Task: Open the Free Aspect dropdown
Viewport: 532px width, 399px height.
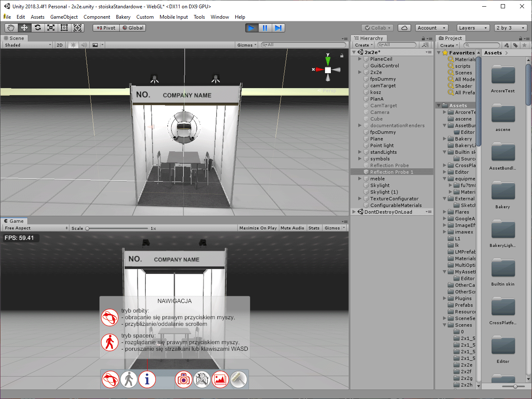Action: click(35, 228)
